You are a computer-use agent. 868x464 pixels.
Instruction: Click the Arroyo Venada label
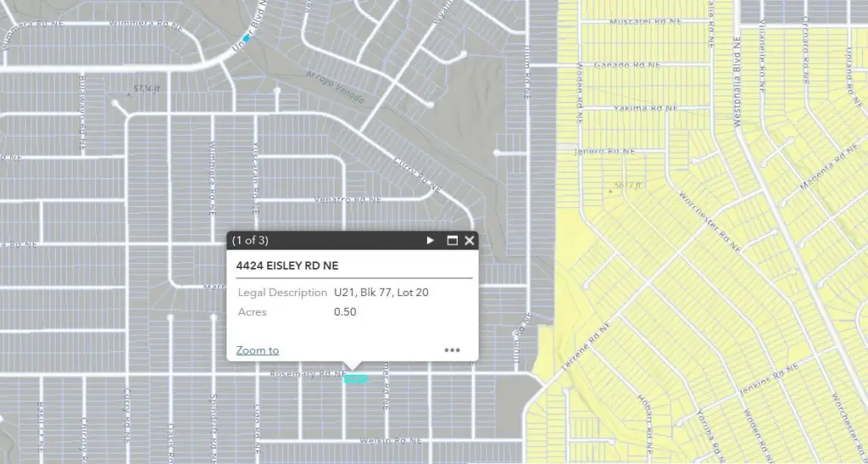336,88
